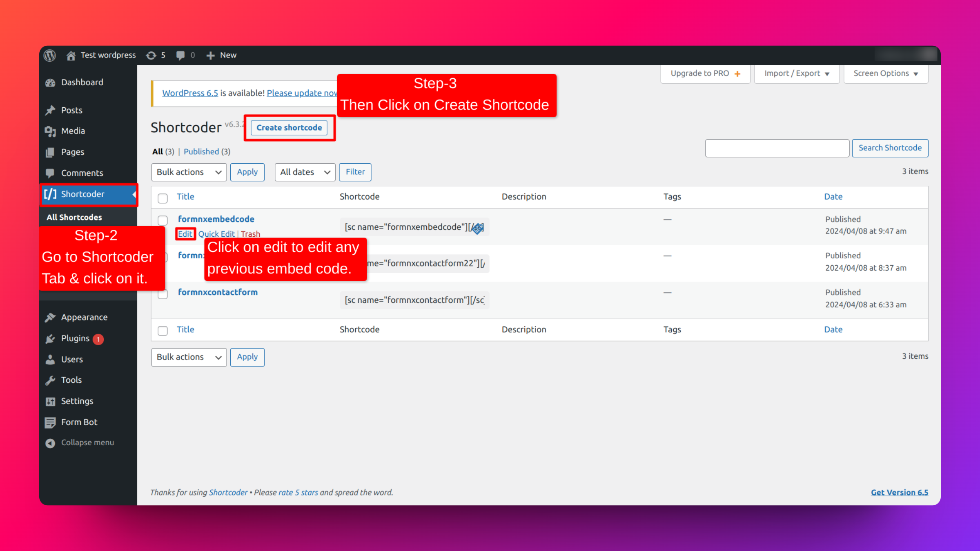Switch to the Published filter tab

coord(201,152)
